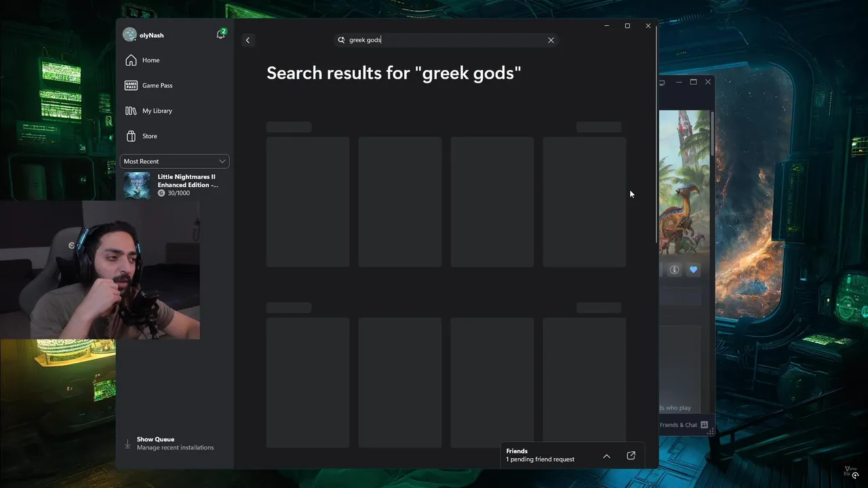The width and height of the screenshot is (868, 488).
Task: Click Show Queue label
Action: 155,439
